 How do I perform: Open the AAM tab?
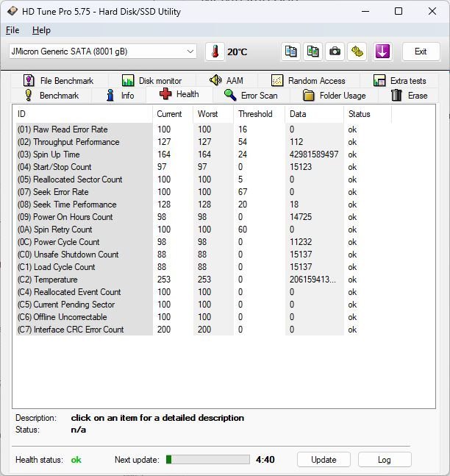click(226, 81)
